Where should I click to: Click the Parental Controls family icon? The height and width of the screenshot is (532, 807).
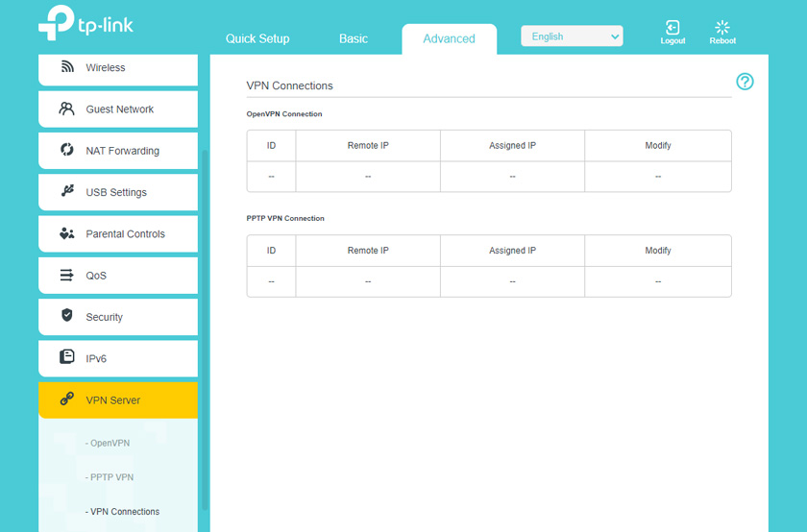click(67, 233)
